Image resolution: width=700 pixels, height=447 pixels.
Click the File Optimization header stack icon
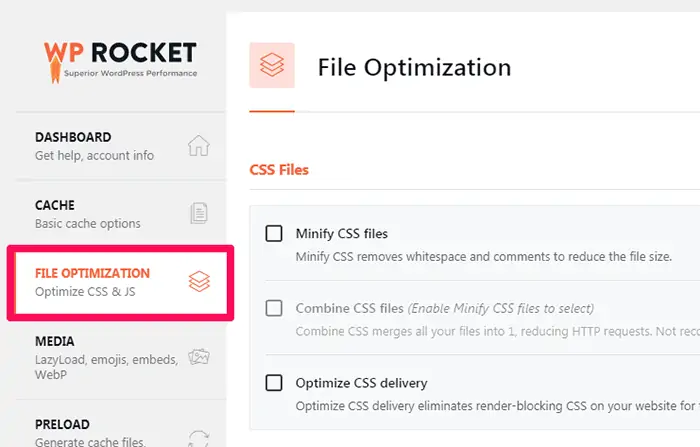tap(272, 66)
